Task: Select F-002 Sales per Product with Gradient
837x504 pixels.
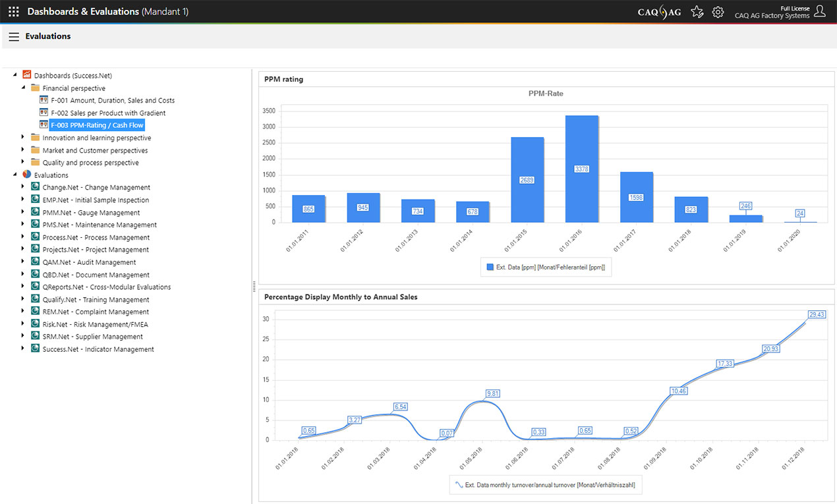Action: (x=108, y=113)
